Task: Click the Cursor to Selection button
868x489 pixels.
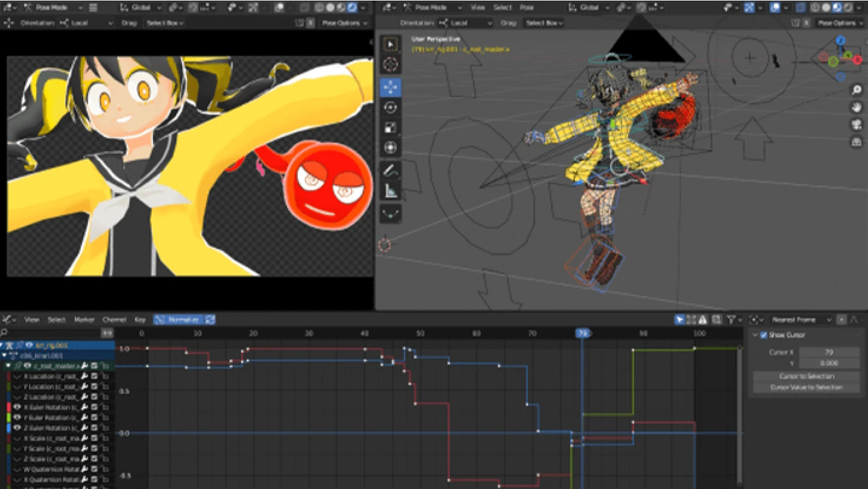Action: 806,376
